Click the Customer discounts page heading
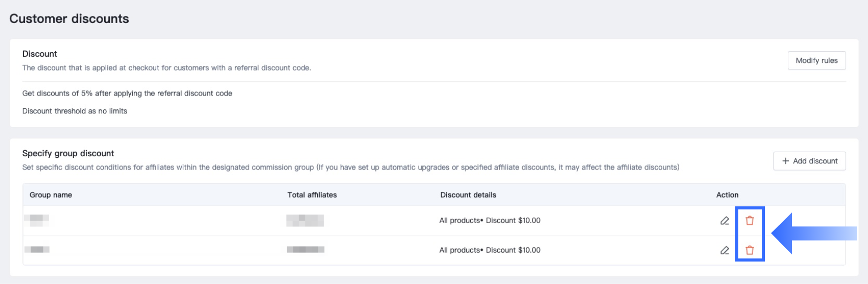Image resolution: width=868 pixels, height=284 pixels. coord(69,19)
